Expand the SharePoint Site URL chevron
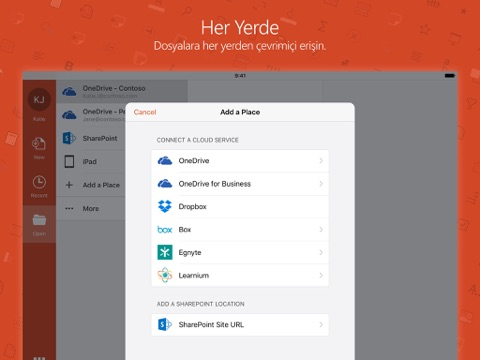The height and width of the screenshot is (360, 480). click(321, 324)
